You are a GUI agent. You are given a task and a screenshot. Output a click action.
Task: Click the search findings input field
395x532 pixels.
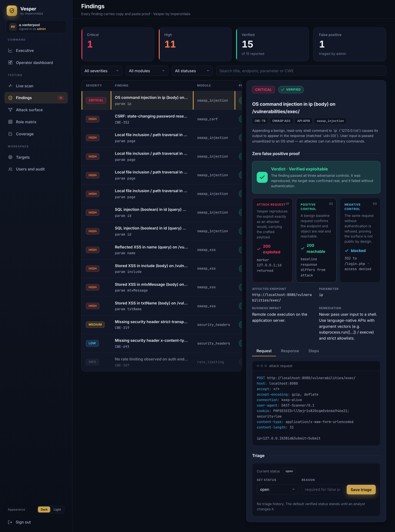pyautogui.click(x=301, y=71)
